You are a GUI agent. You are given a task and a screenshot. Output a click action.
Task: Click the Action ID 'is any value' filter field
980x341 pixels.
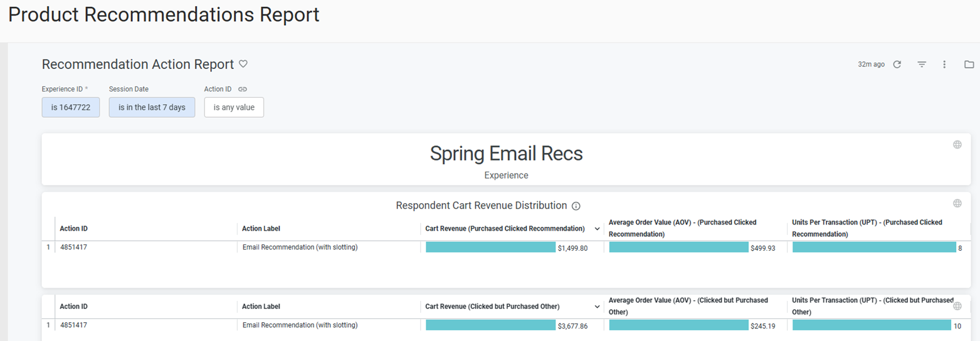point(234,107)
